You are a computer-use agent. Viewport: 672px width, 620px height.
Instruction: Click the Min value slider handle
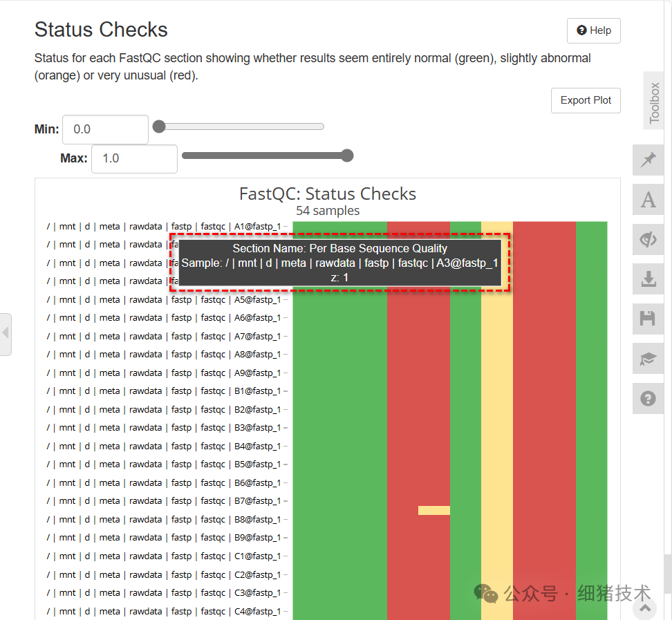click(x=159, y=126)
